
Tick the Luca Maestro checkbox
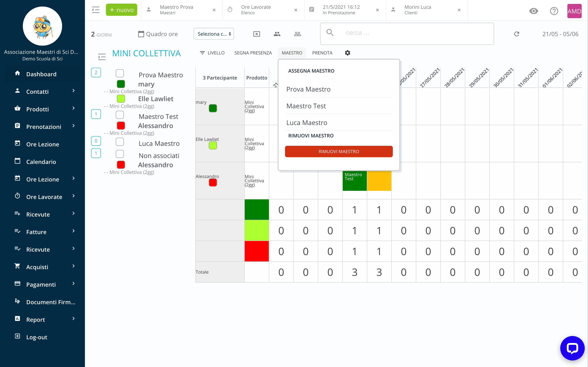click(x=120, y=142)
